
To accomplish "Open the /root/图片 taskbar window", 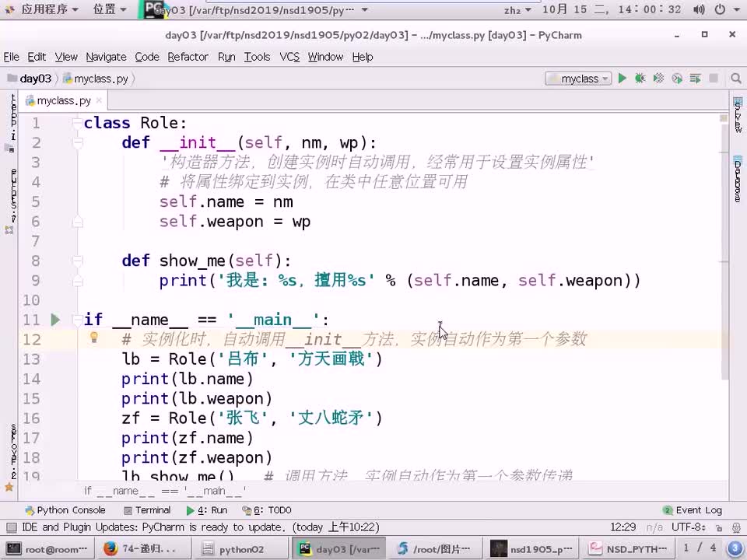I will click(434, 549).
